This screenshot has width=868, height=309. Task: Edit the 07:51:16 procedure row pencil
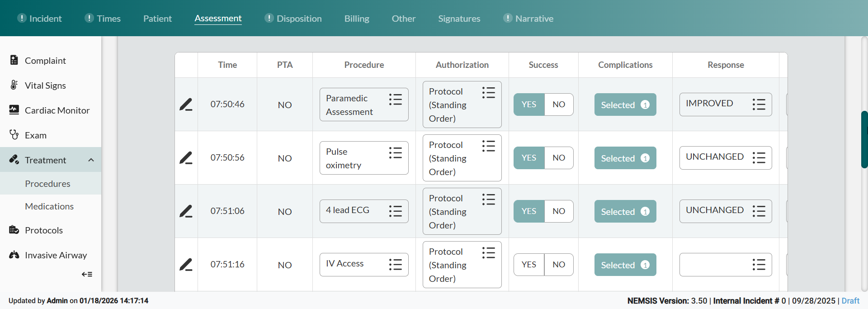point(186,265)
